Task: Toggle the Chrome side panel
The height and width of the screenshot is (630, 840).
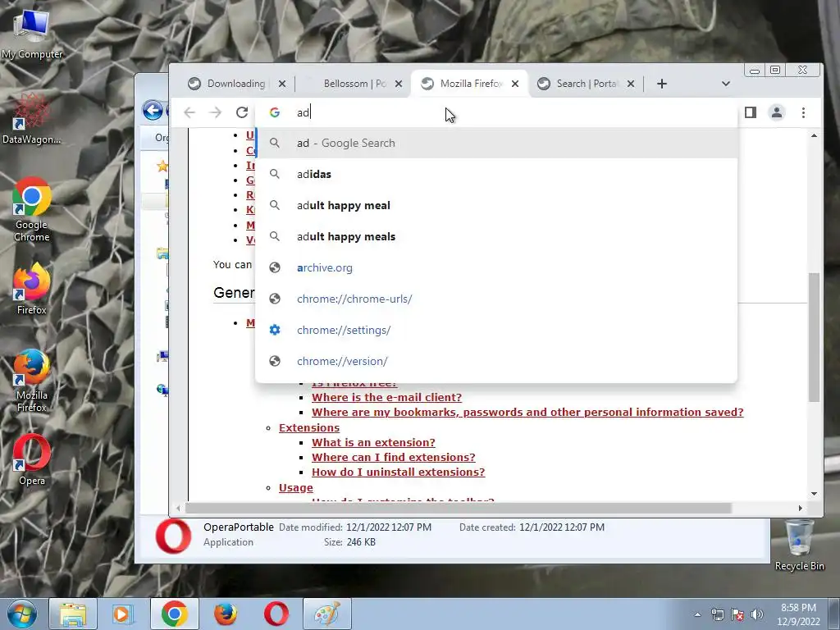Action: click(751, 112)
